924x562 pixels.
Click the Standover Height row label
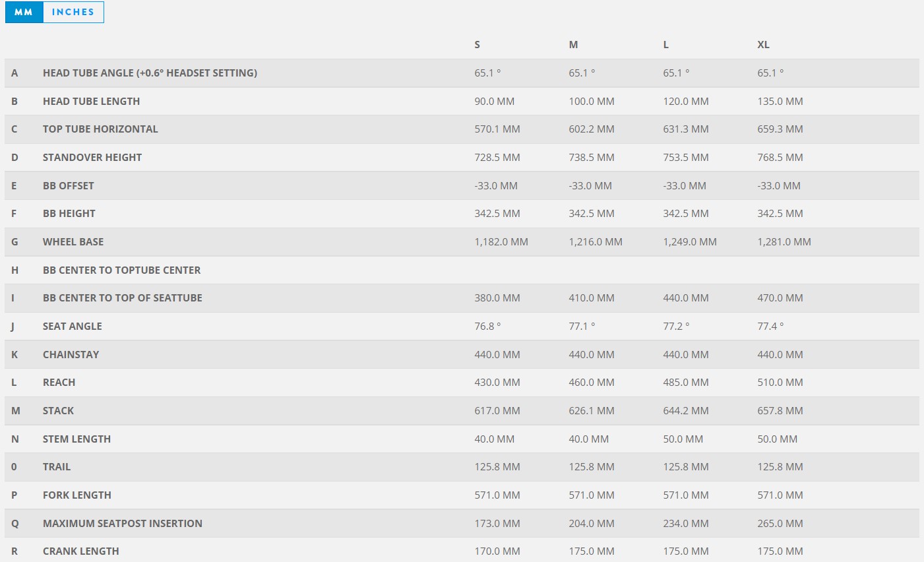click(92, 158)
